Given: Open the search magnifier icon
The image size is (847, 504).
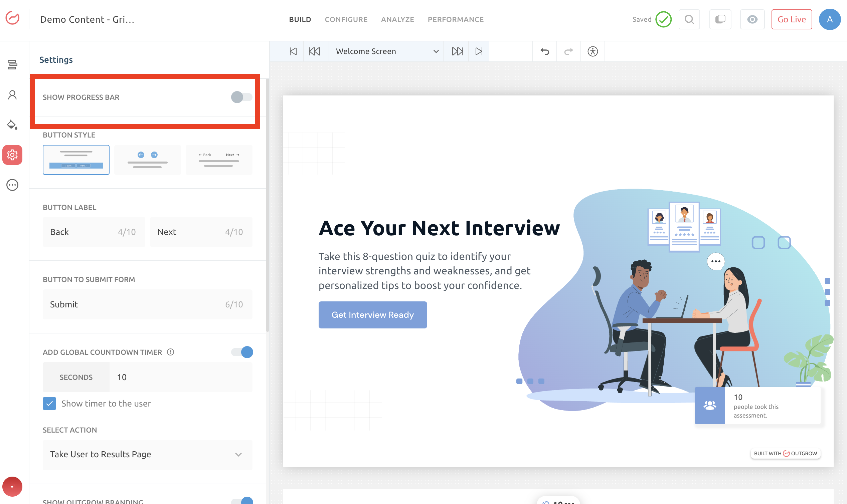Looking at the screenshot, I should pos(689,20).
